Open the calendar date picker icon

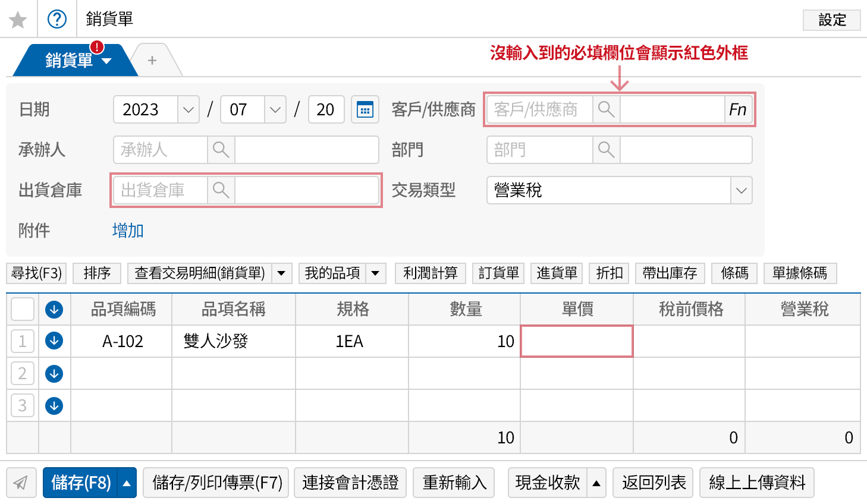(x=365, y=109)
